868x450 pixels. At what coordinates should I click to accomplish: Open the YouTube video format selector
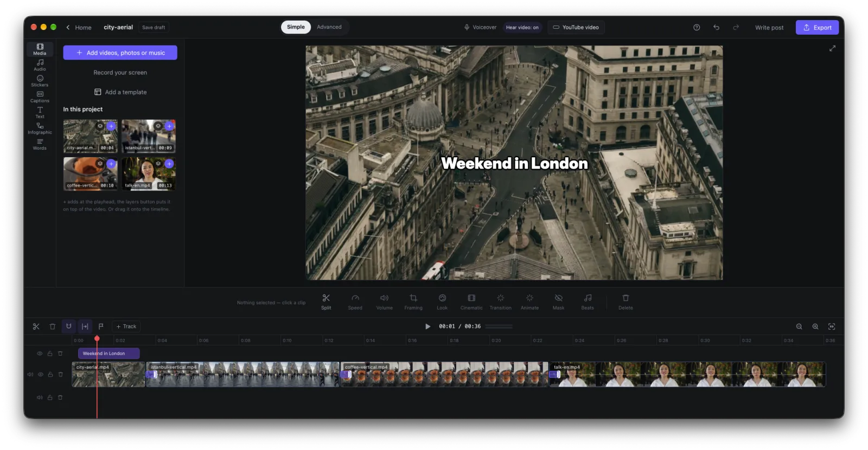click(x=576, y=27)
